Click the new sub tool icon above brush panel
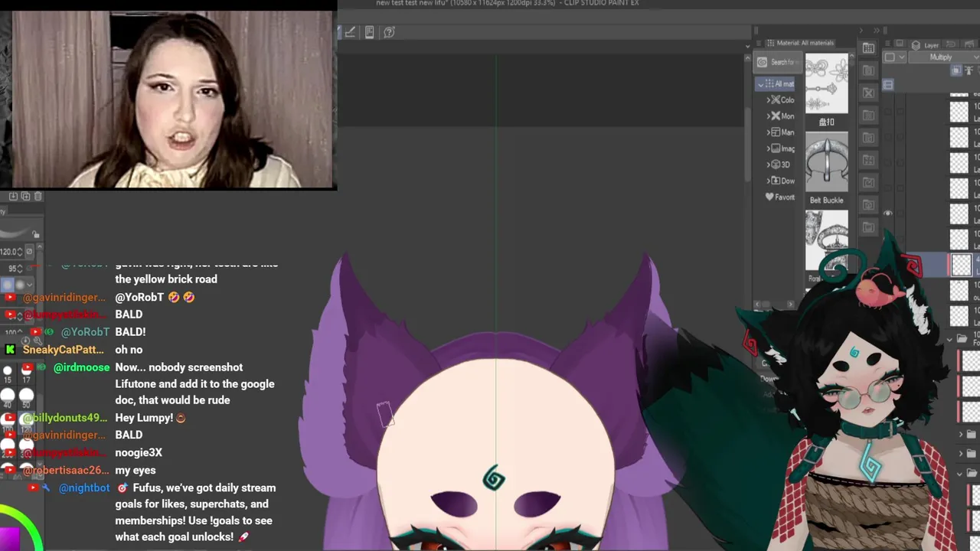 [x=13, y=197]
